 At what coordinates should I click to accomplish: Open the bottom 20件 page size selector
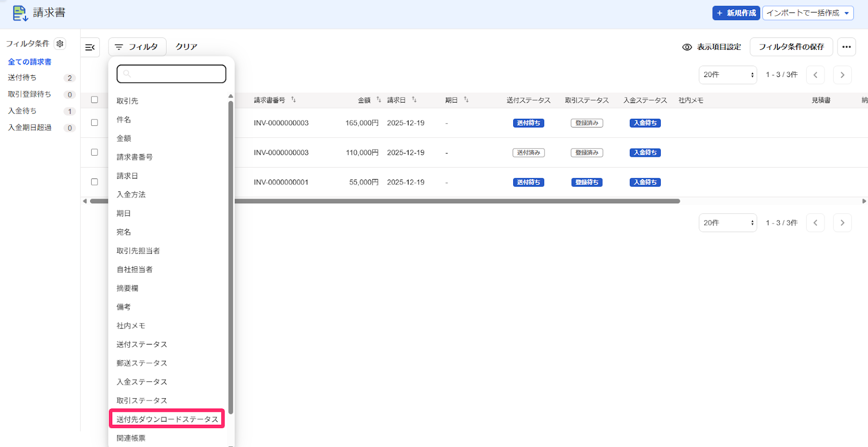727,223
